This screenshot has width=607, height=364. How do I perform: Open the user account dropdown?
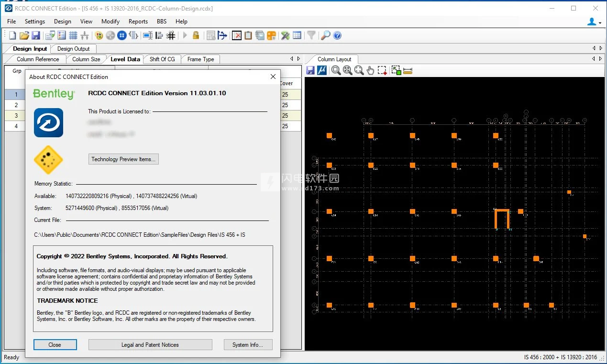coord(594,22)
